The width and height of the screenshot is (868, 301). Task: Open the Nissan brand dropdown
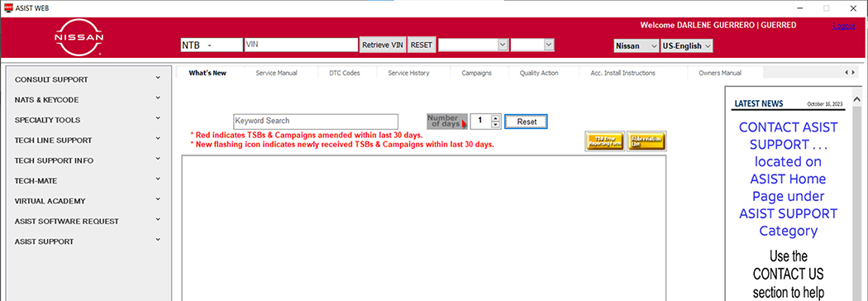click(636, 46)
